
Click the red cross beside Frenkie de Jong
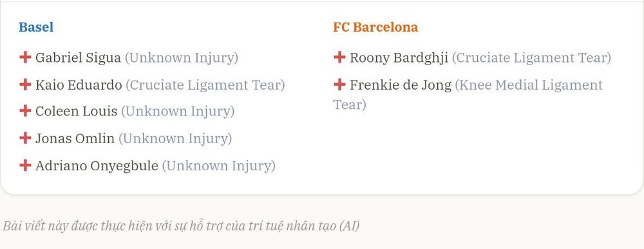pos(339,85)
